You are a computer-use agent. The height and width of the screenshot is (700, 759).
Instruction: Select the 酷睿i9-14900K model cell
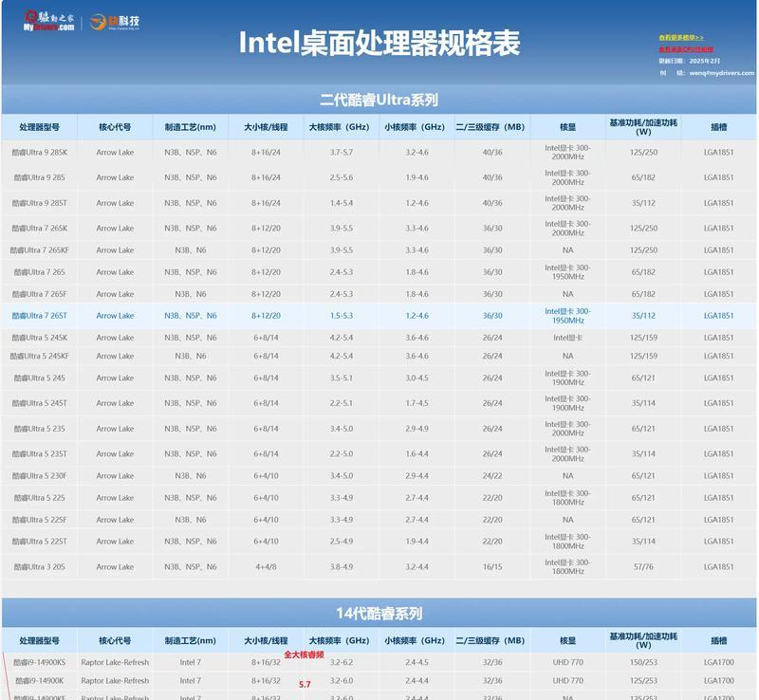[x=39, y=681]
